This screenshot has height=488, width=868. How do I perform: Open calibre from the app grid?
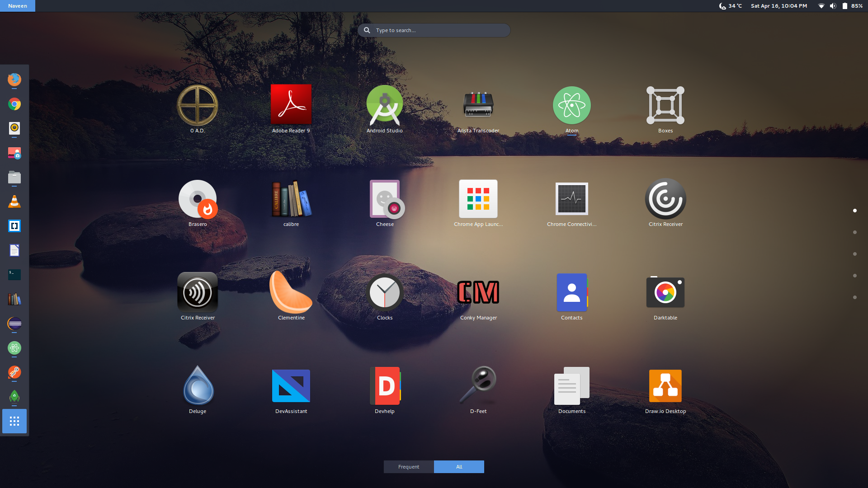click(291, 199)
